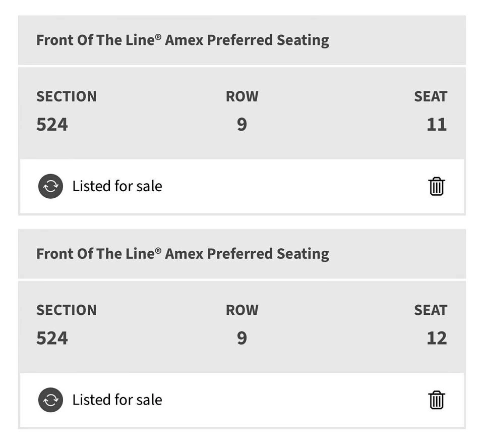Select seat number 11
484x448 pixels.
437,124
